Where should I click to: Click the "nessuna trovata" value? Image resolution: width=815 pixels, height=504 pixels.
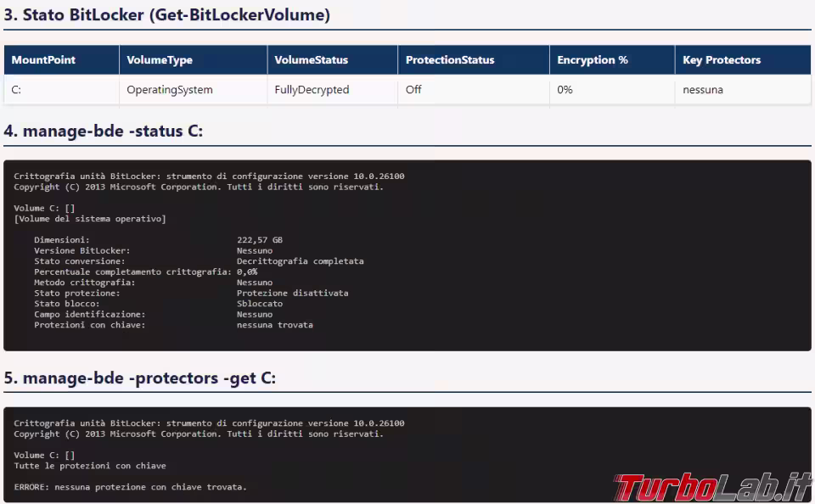click(x=275, y=325)
